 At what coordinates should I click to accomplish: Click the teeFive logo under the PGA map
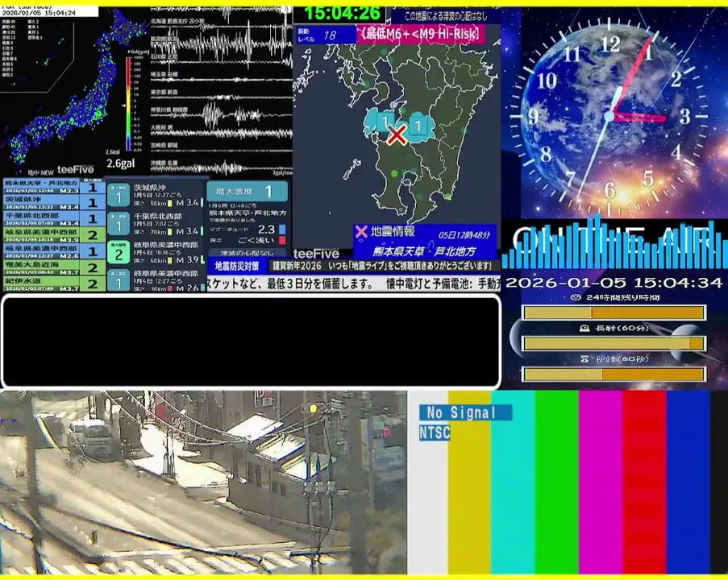click(x=75, y=170)
